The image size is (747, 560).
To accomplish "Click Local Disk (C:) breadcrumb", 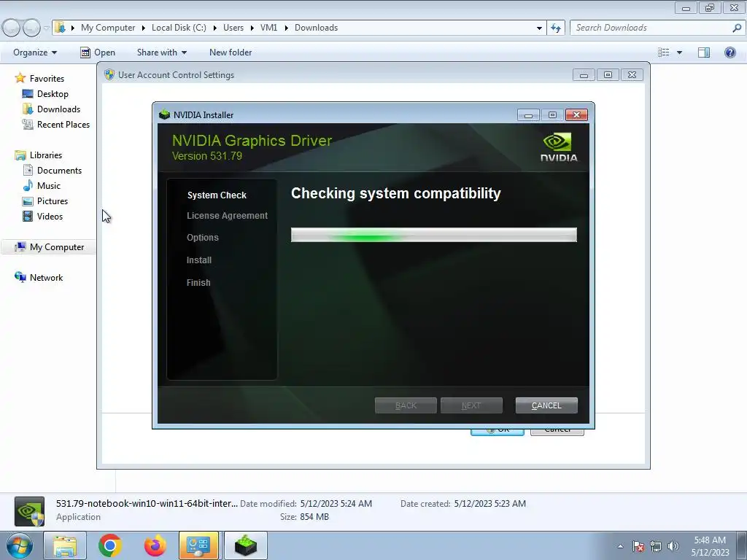I will point(179,28).
